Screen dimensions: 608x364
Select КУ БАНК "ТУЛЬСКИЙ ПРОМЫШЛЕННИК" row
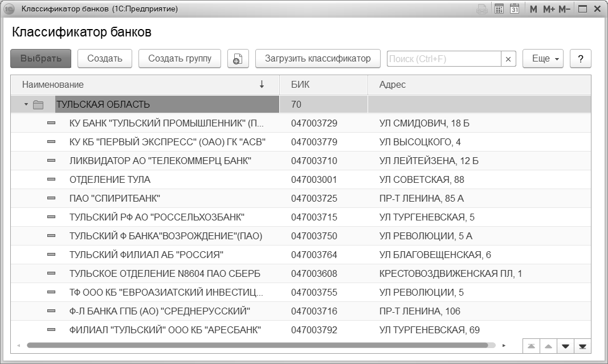(x=301, y=123)
